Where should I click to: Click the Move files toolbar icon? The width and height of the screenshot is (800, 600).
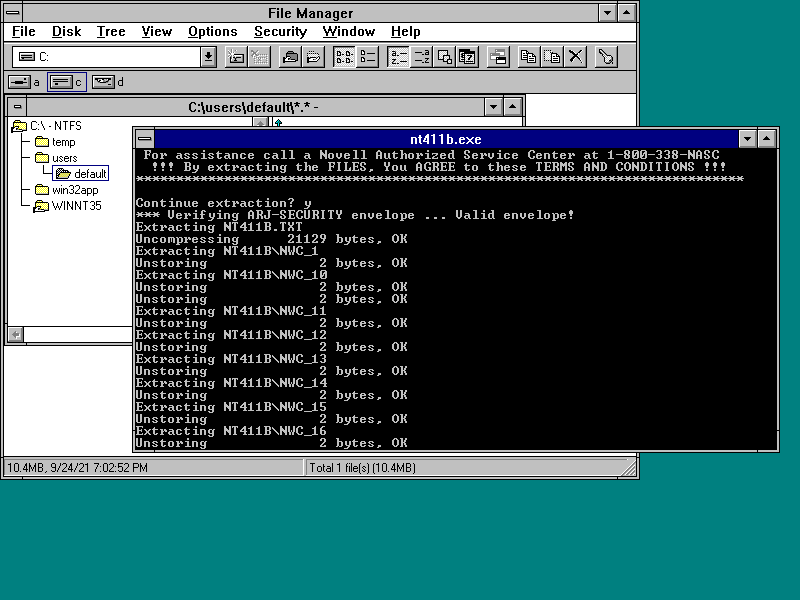[x=552, y=57]
